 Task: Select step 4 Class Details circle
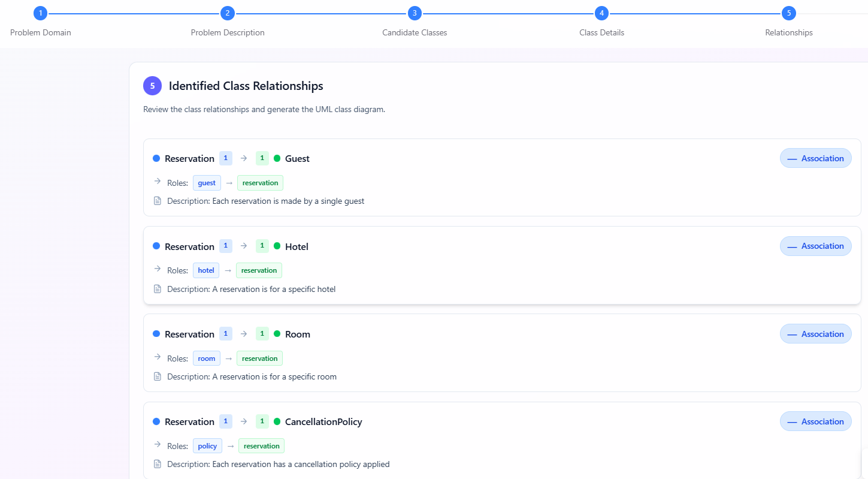click(x=601, y=13)
